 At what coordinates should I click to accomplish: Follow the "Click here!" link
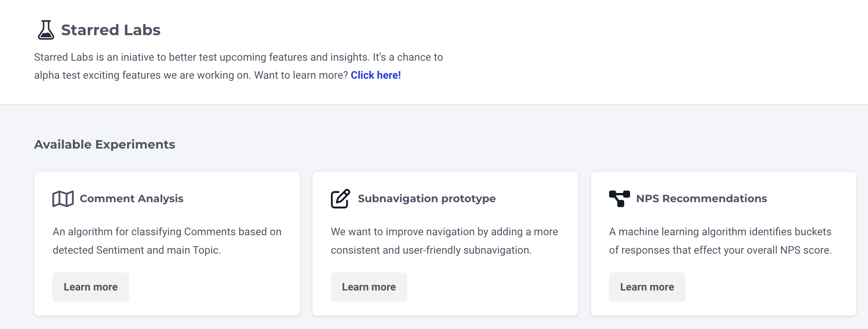[376, 75]
